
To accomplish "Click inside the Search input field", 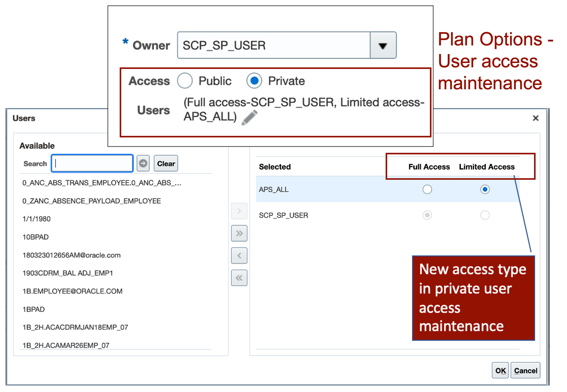I will 92,163.
